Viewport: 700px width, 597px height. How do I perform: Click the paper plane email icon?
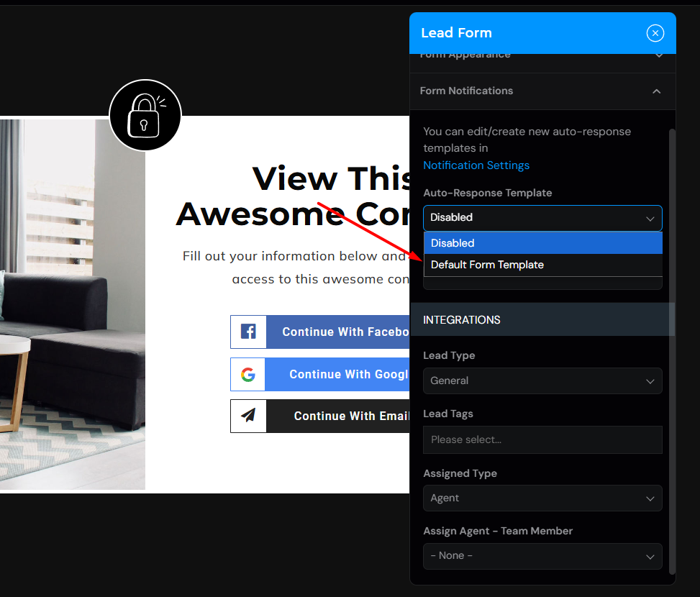248,416
